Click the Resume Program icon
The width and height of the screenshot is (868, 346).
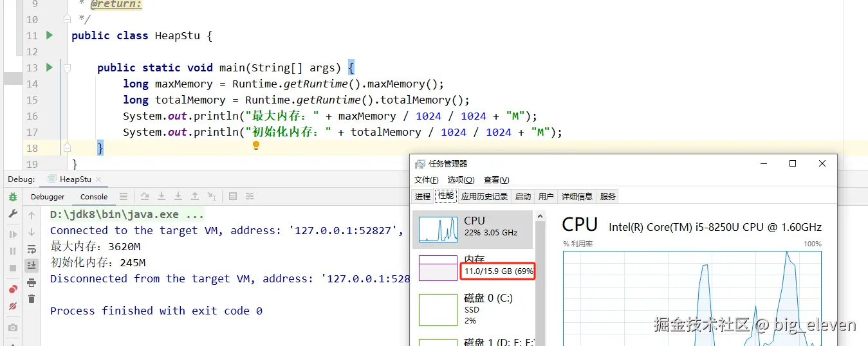(x=13, y=235)
